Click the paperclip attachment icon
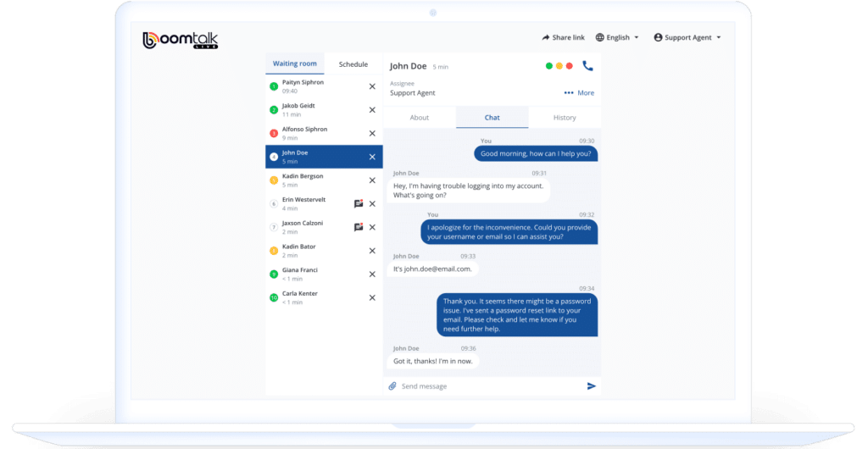 392,386
